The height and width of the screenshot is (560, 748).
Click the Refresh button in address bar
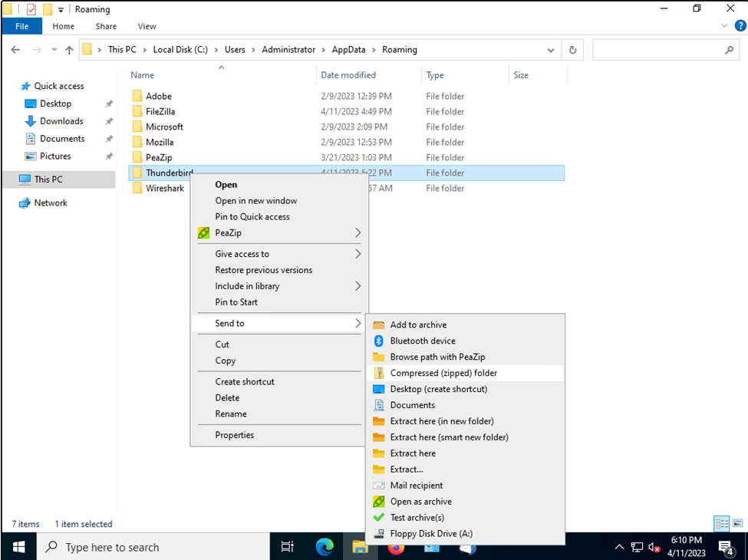pos(572,50)
